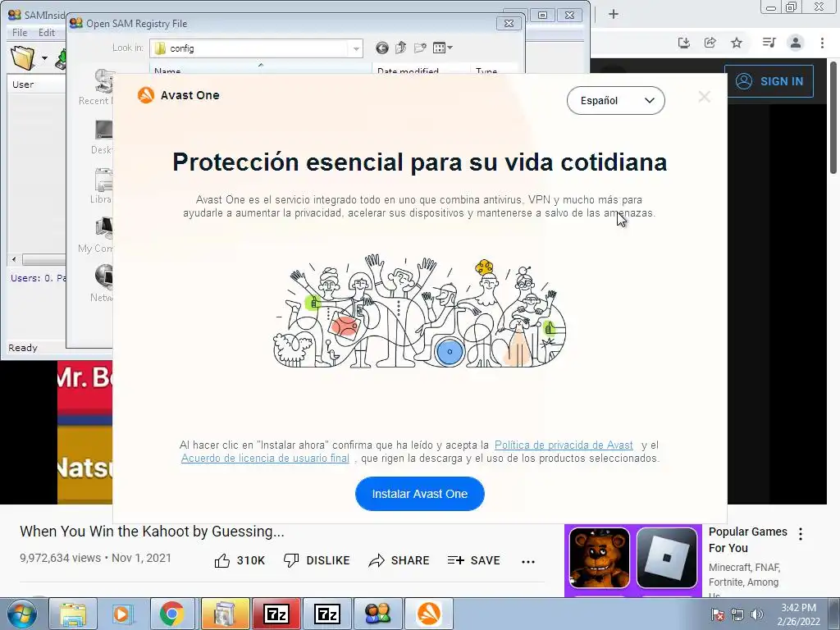Open Windows Media Player from the taskbar
The width and height of the screenshot is (840, 630).
click(x=121, y=614)
